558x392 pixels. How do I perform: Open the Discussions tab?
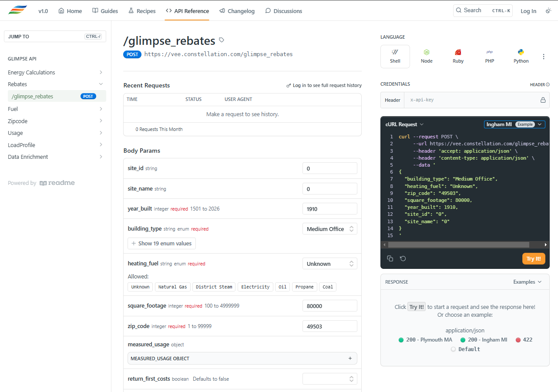[283, 11]
